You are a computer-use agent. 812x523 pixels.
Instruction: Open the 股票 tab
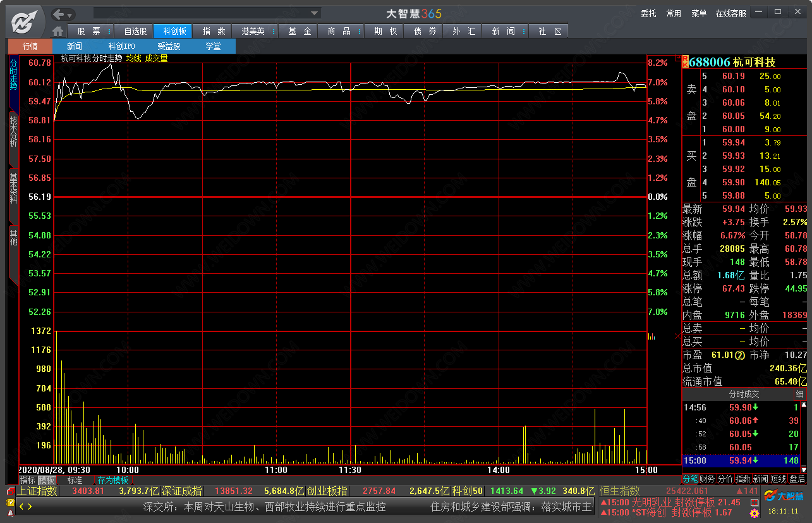(x=89, y=31)
